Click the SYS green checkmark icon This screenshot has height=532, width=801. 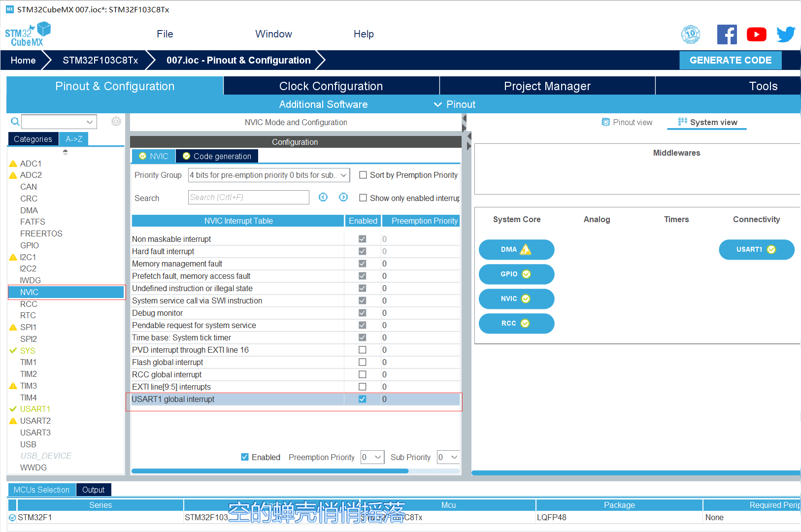pos(13,351)
